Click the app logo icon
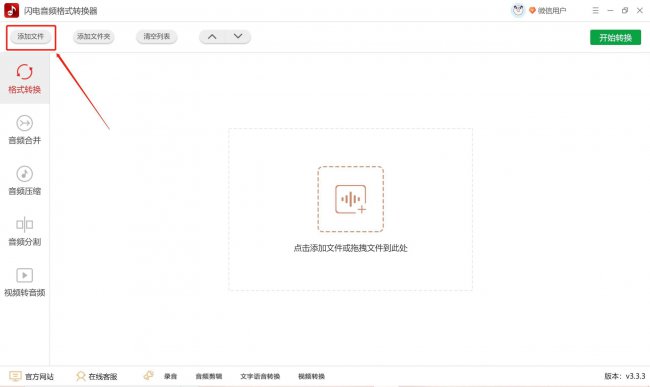The image size is (650, 387). (x=11, y=10)
